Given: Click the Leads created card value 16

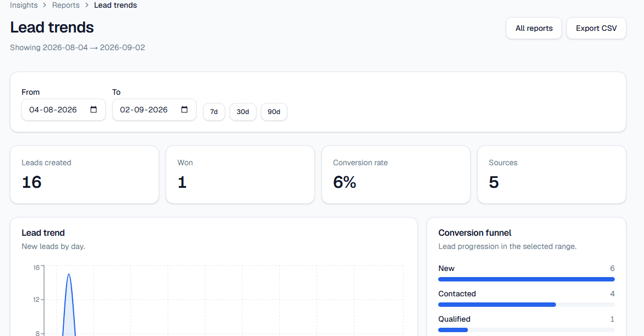Looking at the screenshot, I should tap(31, 182).
